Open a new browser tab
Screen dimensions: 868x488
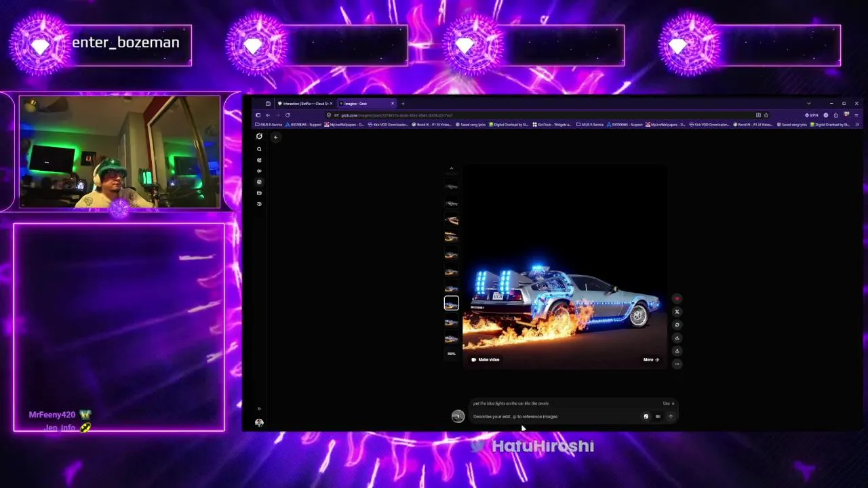point(403,104)
